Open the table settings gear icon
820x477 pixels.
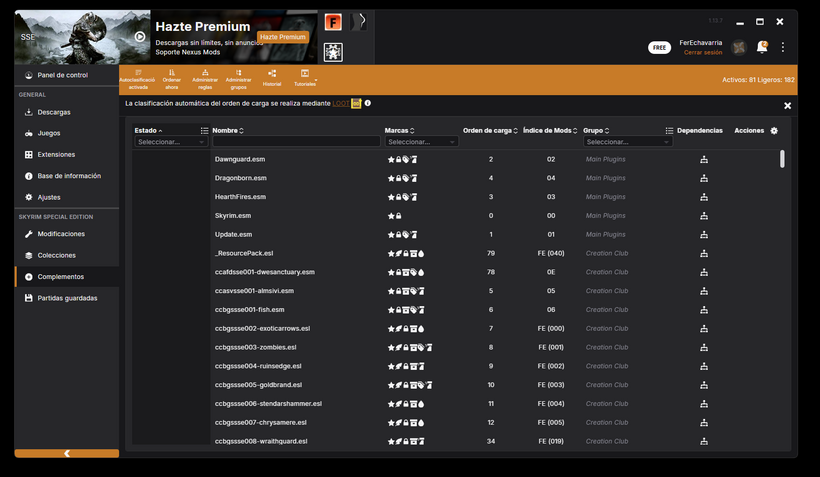click(774, 131)
